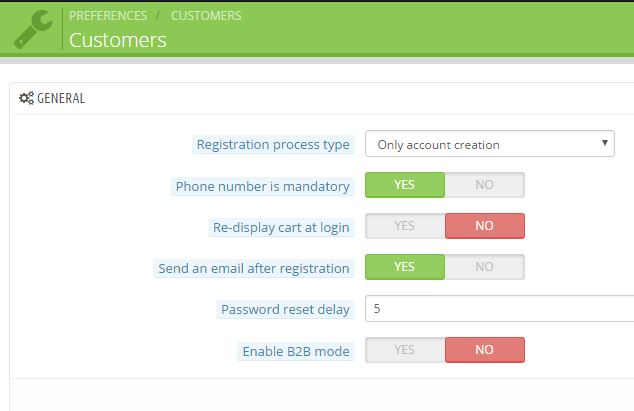Set Phone number is mandatory to Yes
The width and height of the screenshot is (634, 411).
tap(404, 185)
